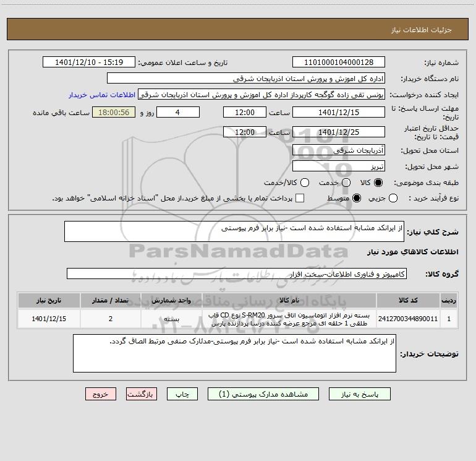Viewport: 476px width, 461px height.
Task: Click the چاپ print button
Action: click(x=182, y=394)
